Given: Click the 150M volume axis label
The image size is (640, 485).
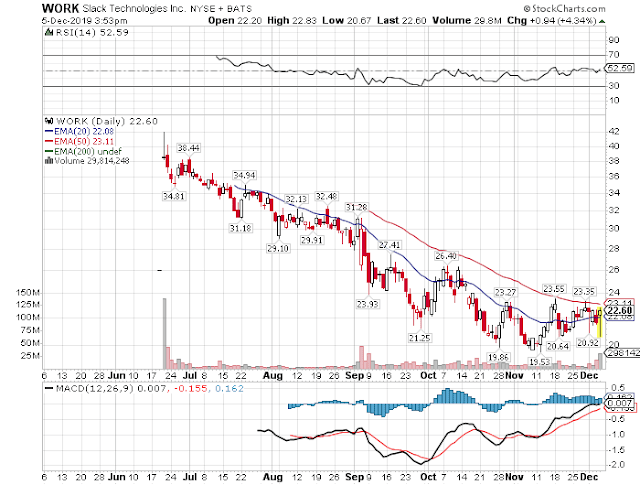Looking at the screenshot, I should (28, 292).
